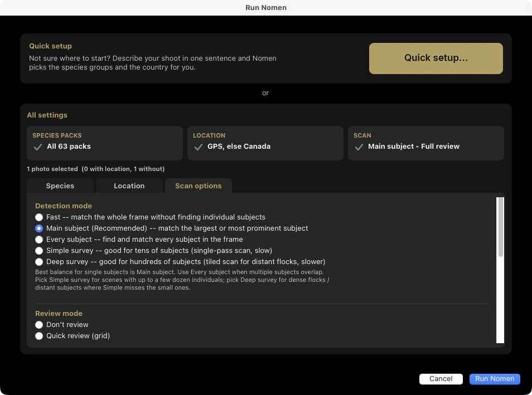Click the All settings heading
Screen dimensions: 532x395
47,115
